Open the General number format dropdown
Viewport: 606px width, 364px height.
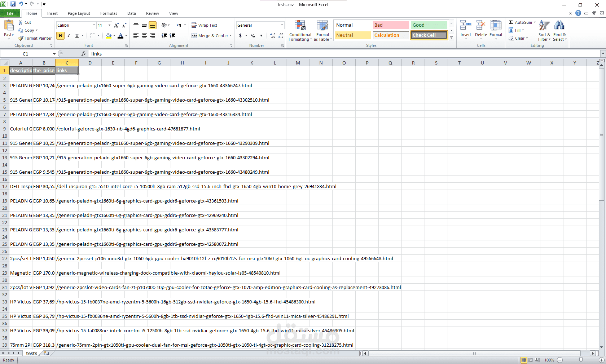pyautogui.click(x=282, y=25)
